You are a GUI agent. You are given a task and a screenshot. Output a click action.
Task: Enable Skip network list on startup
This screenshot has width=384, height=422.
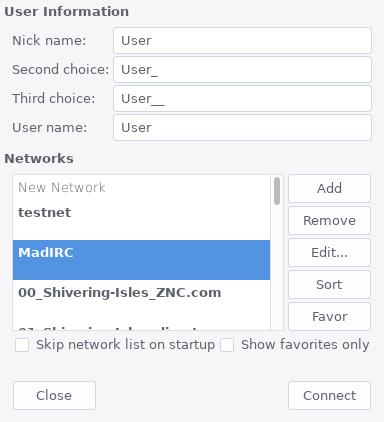22,345
